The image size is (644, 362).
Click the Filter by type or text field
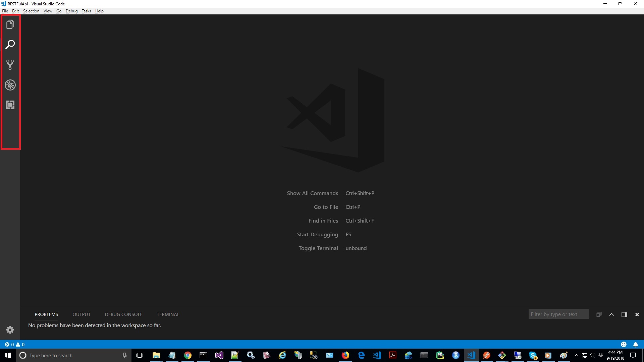click(558, 314)
